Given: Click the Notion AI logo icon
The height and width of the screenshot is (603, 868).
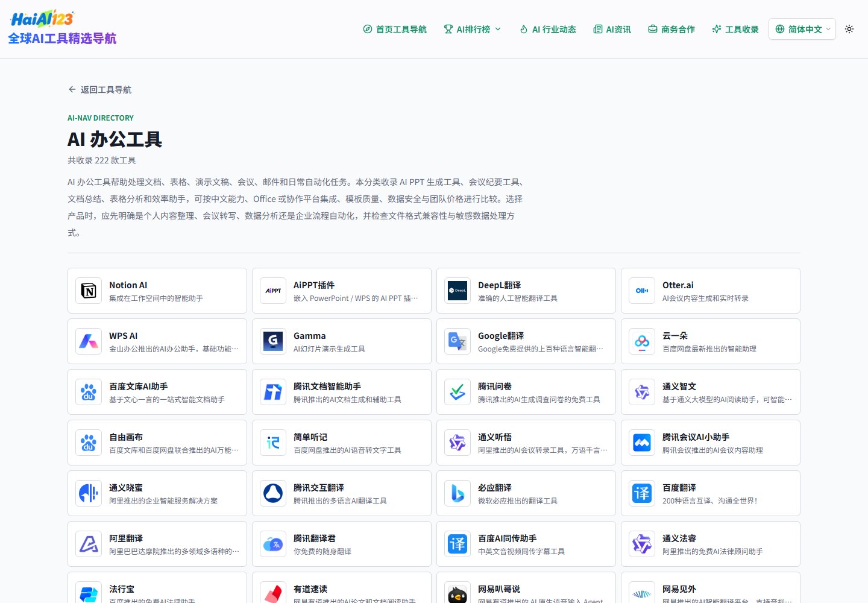Looking at the screenshot, I should [89, 291].
